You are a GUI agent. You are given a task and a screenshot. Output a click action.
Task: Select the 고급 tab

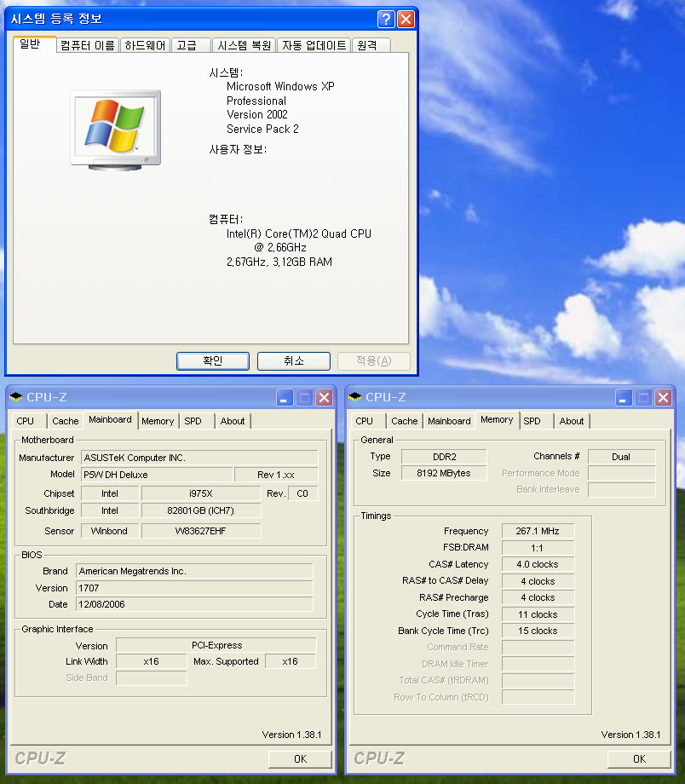point(191,45)
